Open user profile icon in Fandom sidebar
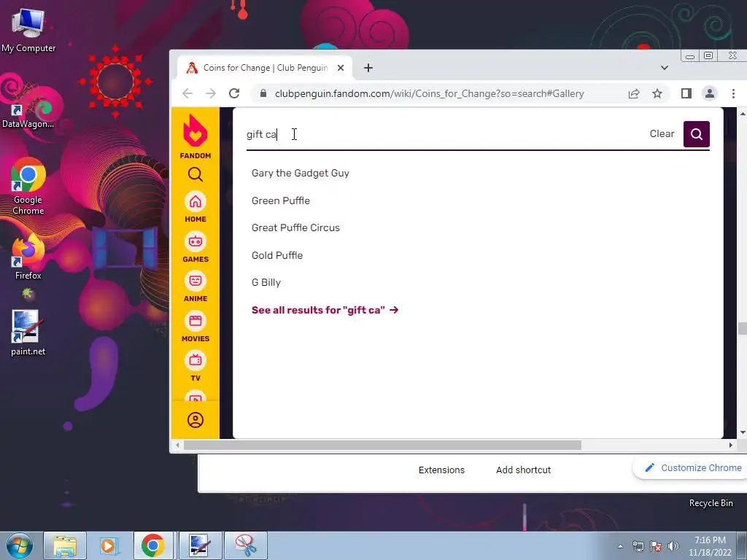Screen dimensions: 747x560 coord(196,420)
